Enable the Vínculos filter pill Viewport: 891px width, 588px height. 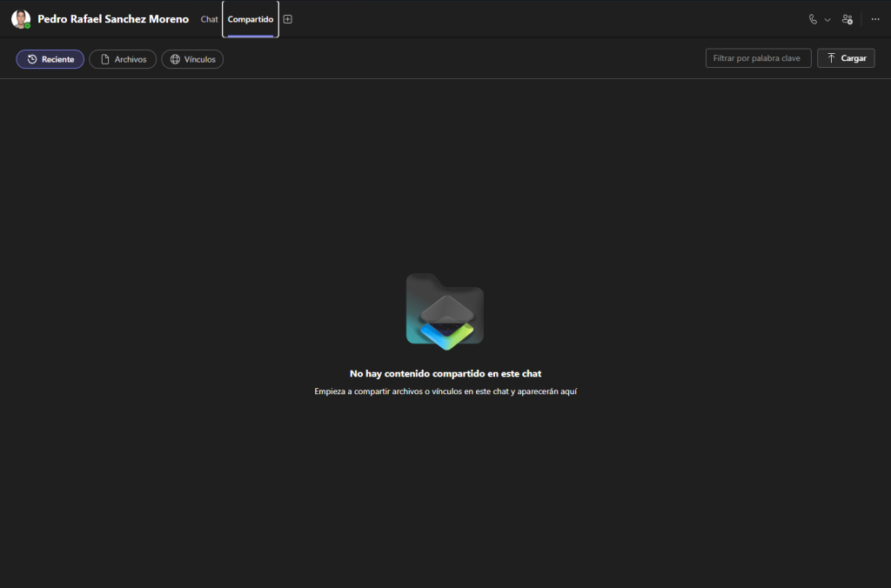pos(192,59)
